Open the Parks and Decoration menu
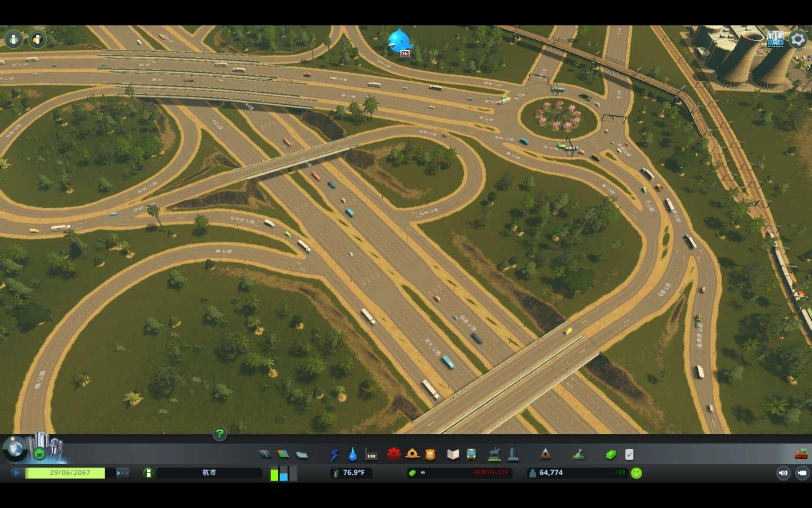 tap(494, 454)
